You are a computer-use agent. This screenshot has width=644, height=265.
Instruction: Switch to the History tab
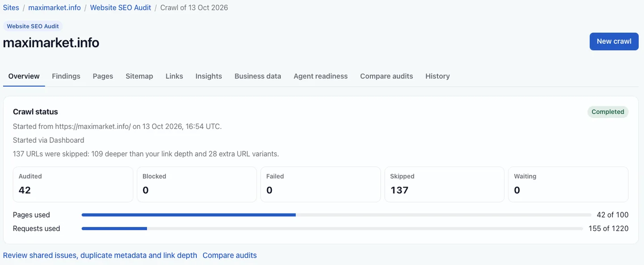438,76
